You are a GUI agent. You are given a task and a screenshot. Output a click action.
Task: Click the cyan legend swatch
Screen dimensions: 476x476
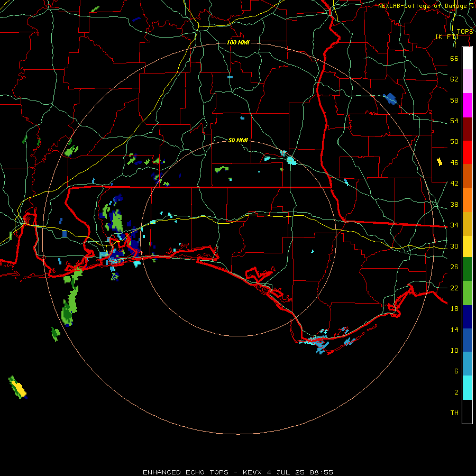pos(467,388)
